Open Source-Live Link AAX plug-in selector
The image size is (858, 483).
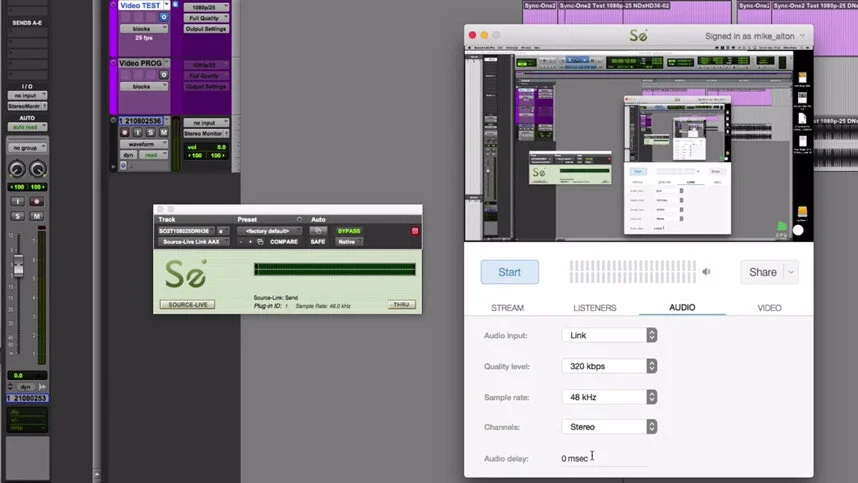pyautogui.click(x=194, y=242)
